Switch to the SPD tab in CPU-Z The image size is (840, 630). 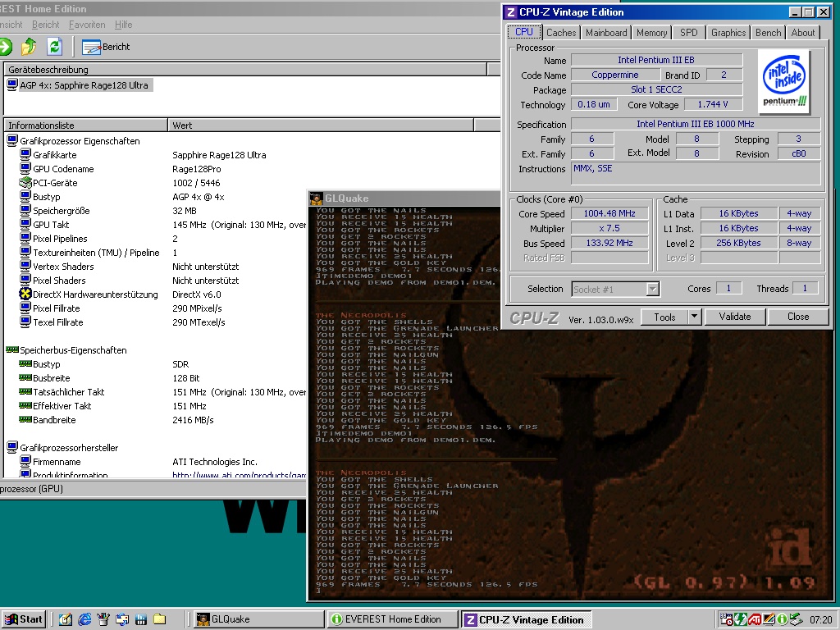click(688, 33)
